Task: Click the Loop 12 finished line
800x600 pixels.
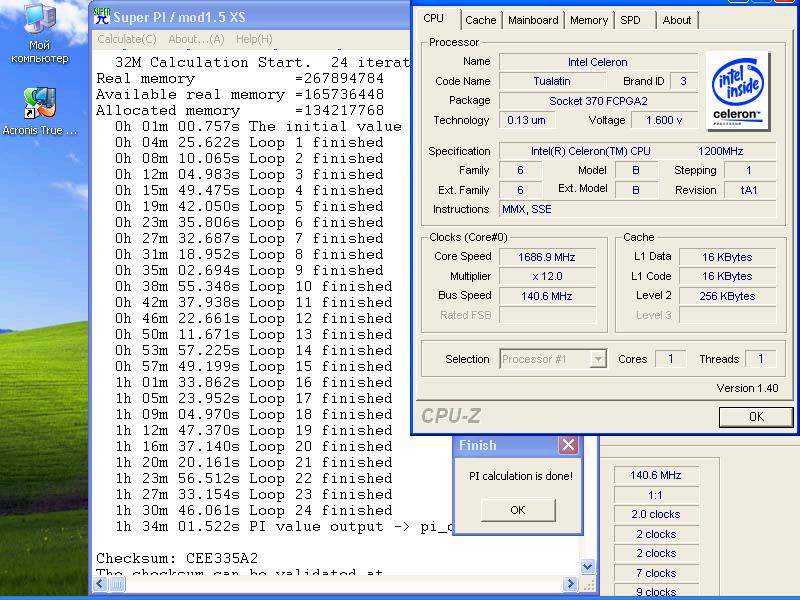Action: pyautogui.click(x=254, y=318)
